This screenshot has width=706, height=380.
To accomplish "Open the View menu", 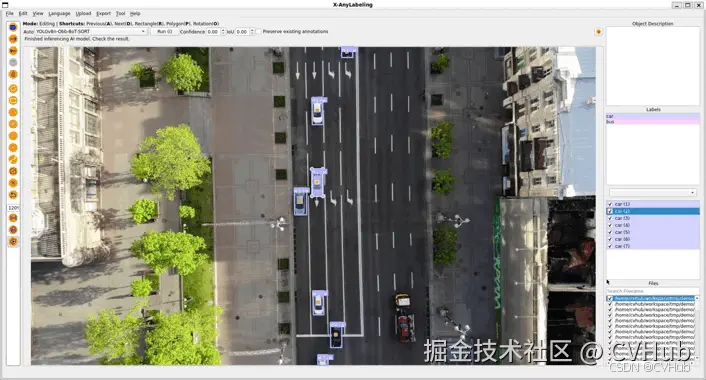I will pyautogui.click(x=38, y=14).
